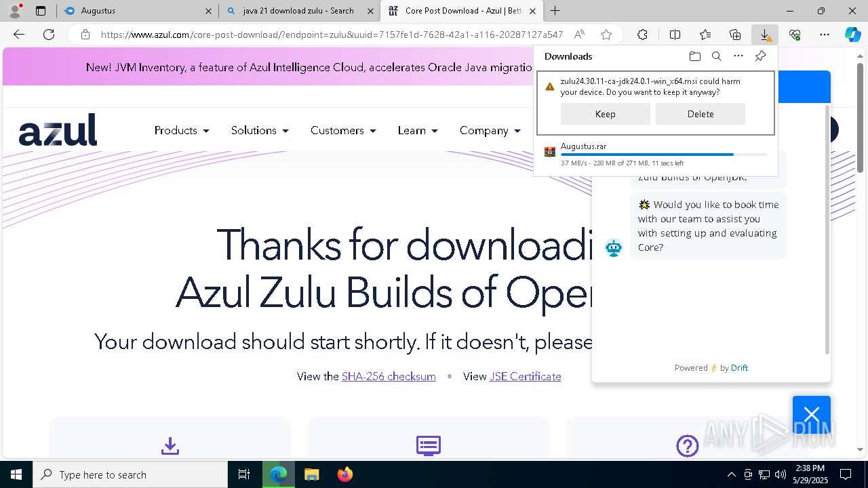Open Task View in taskbar
Viewport: 868px width, 488px height.
[245, 474]
